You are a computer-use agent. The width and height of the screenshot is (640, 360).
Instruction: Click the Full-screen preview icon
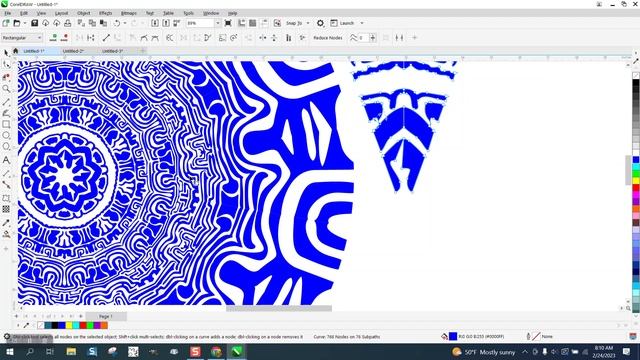pos(228,23)
